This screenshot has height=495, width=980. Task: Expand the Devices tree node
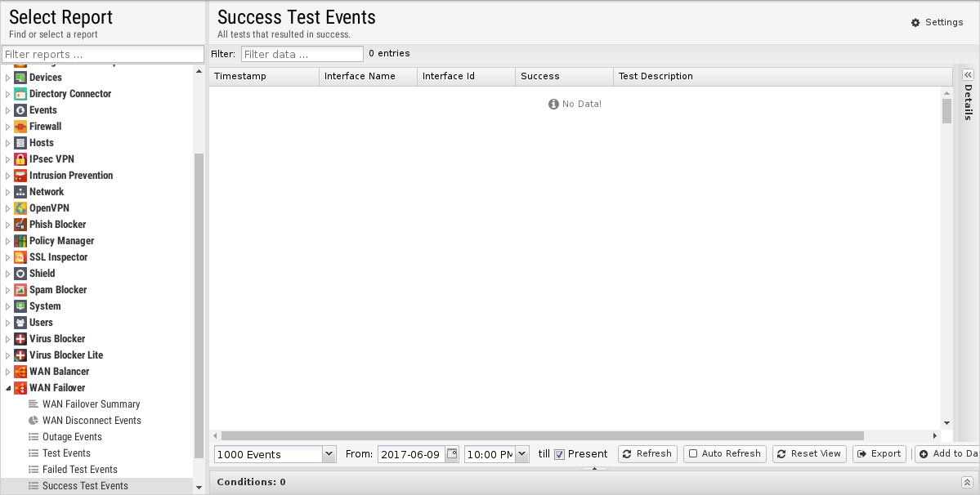click(7, 78)
